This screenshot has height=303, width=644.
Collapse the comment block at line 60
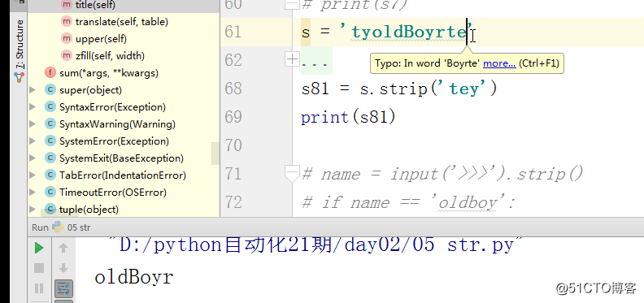pyautogui.click(x=292, y=4)
